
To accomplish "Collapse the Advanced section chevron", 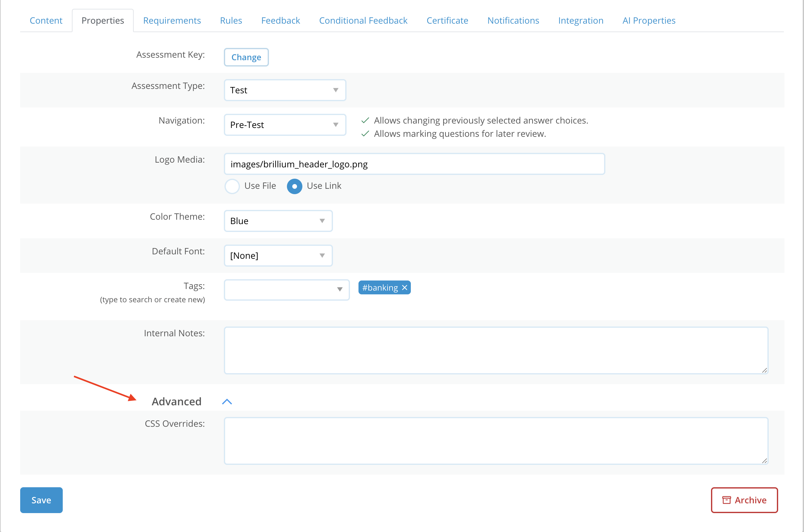I will pos(227,402).
